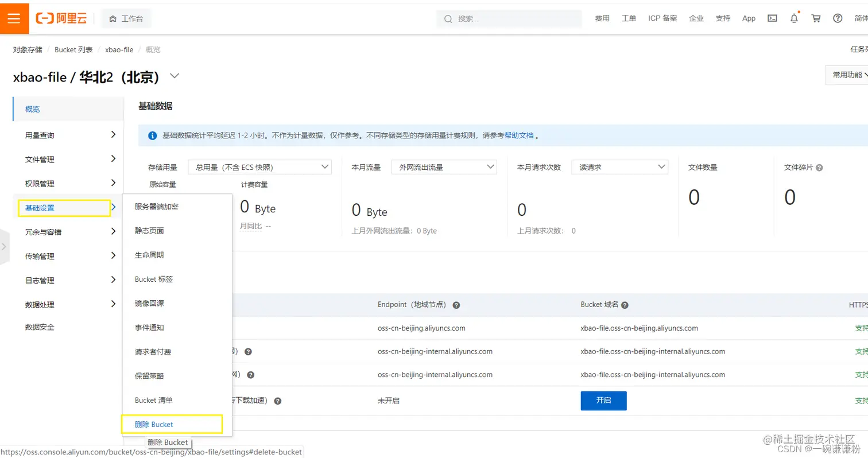Viewport: 868px width, 458px height.
Task: Click the info icon in the notice banner
Action: (x=153, y=136)
